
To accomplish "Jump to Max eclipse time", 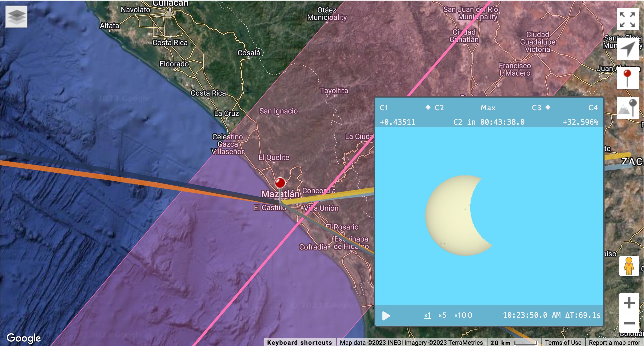I will pos(488,108).
